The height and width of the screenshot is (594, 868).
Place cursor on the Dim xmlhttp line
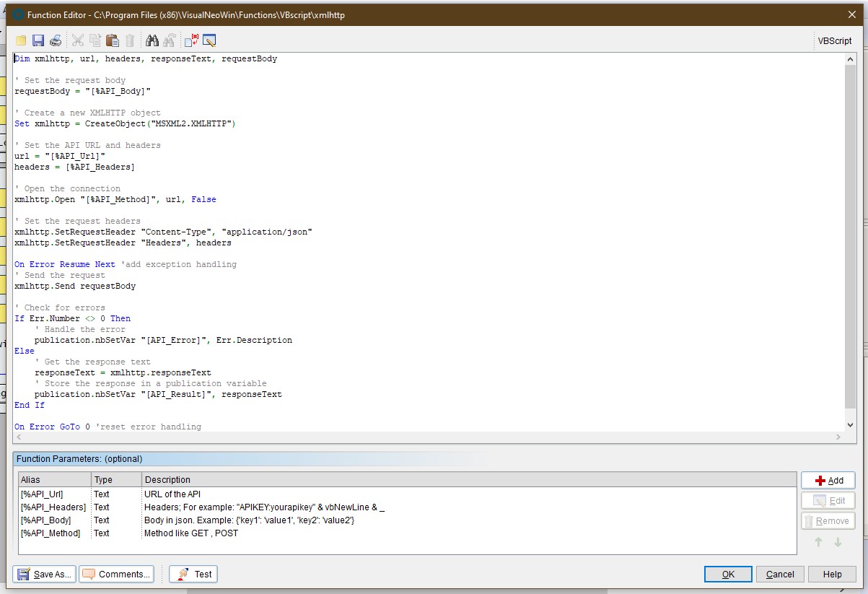[x=146, y=58]
